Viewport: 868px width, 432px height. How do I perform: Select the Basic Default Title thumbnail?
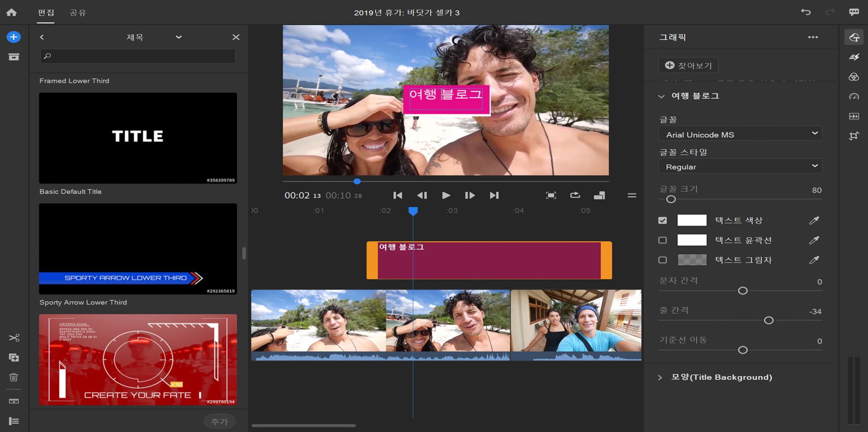(x=138, y=138)
